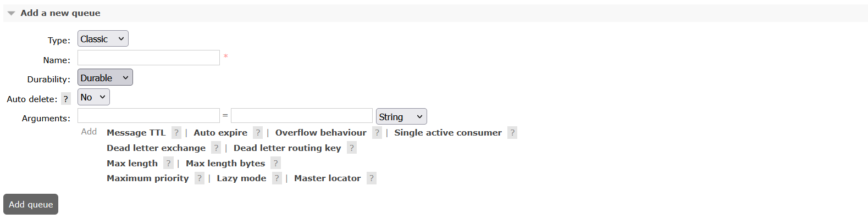868x219 pixels.
Task: Add the Max length argument
Action: coord(132,163)
